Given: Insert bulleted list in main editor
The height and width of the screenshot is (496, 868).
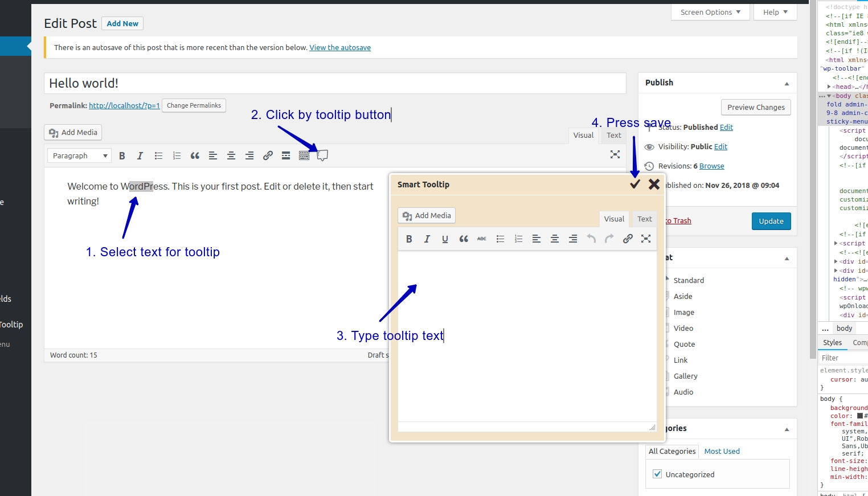Looking at the screenshot, I should 158,155.
